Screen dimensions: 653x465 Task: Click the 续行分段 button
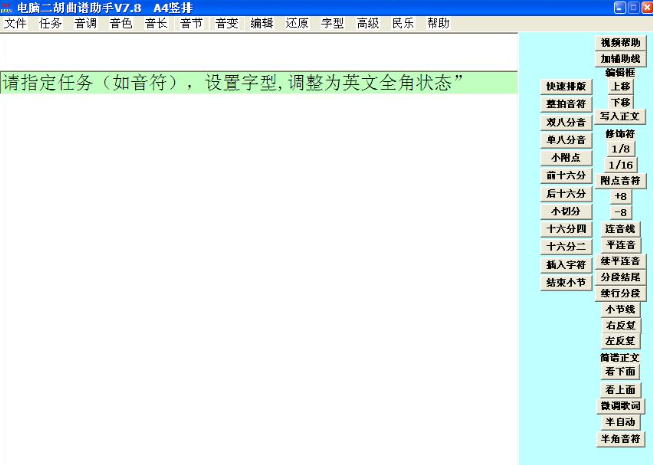[x=621, y=293]
